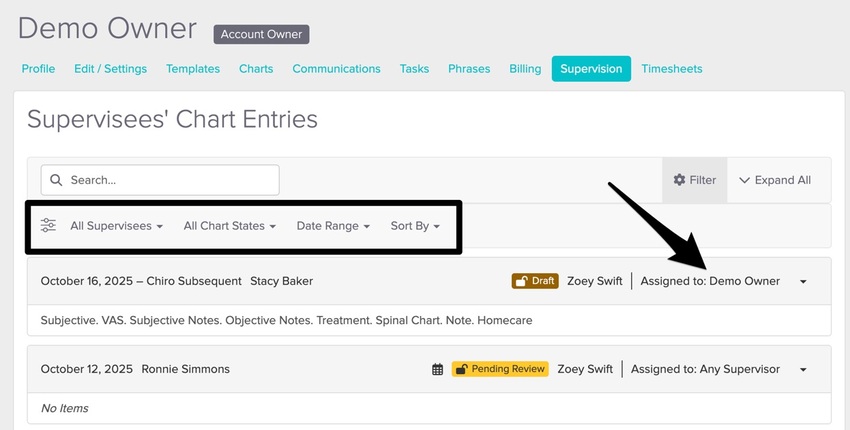850x430 pixels.
Task: Click the Stacy Baker patient name
Action: point(281,281)
